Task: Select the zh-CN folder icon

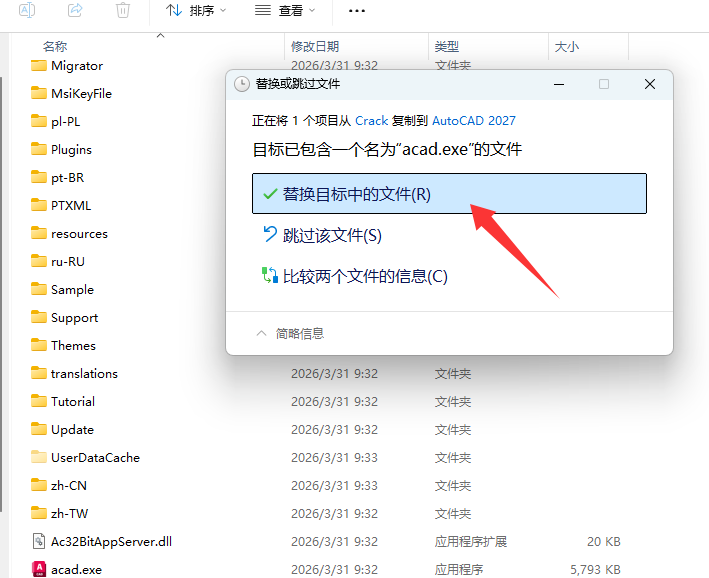Action: 39,485
